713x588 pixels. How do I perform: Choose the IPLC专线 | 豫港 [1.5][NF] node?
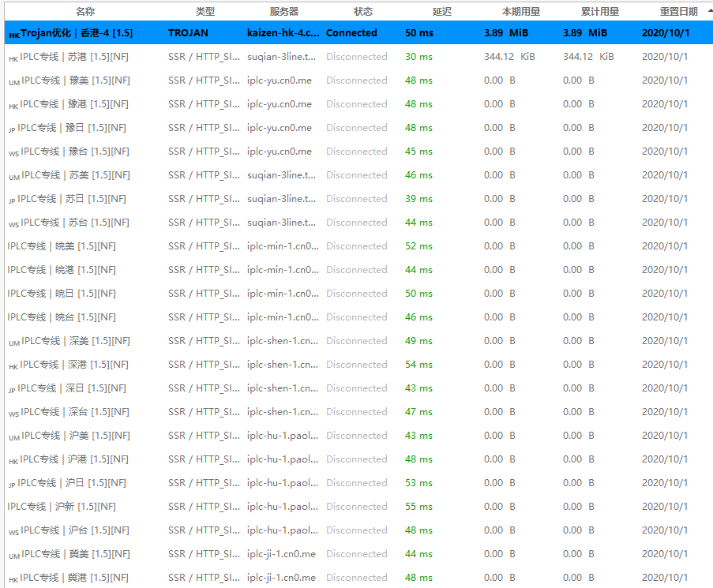coord(358,104)
